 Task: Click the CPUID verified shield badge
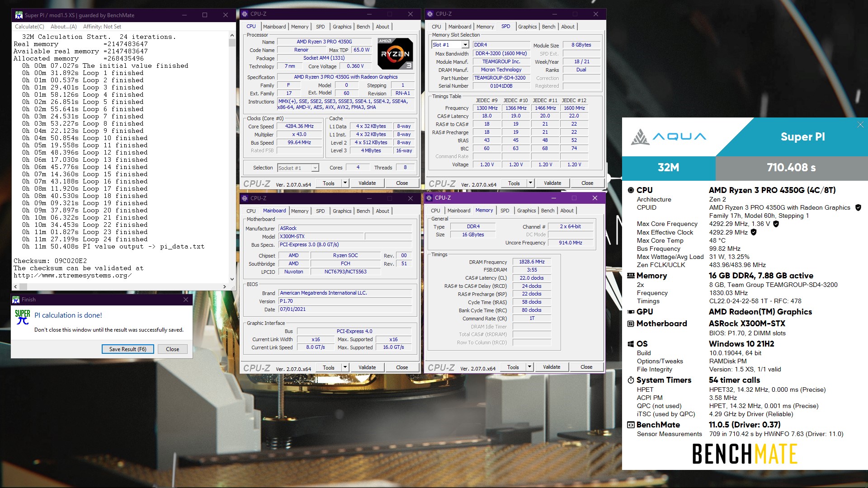pyautogui.click(x=858, y=208)
